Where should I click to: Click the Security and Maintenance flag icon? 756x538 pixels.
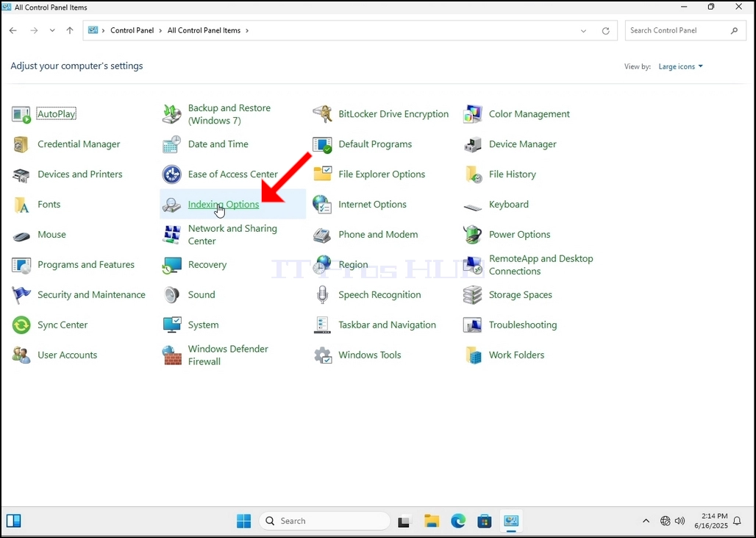click(21, 295)
